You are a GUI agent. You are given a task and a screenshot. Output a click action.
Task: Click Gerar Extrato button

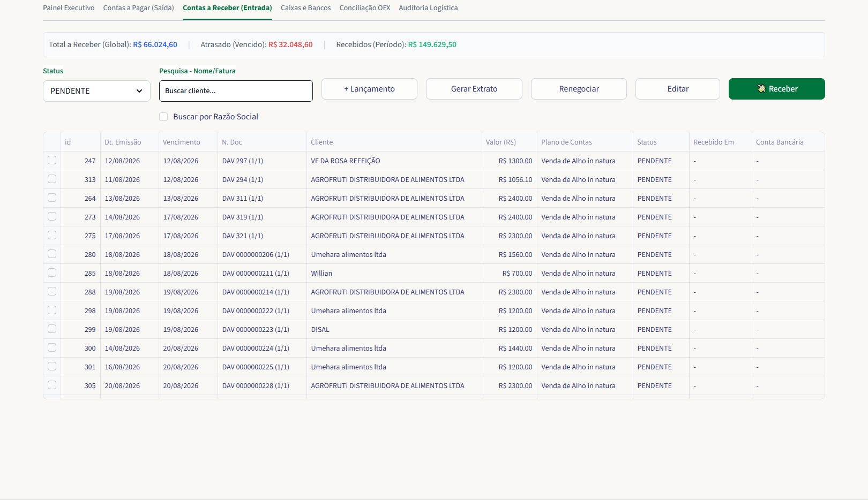pos(474,89)
